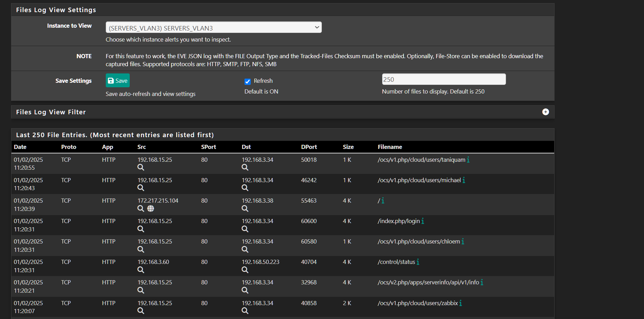Click info icon next to serverinfo/api/v1/info

coord(482,282)
